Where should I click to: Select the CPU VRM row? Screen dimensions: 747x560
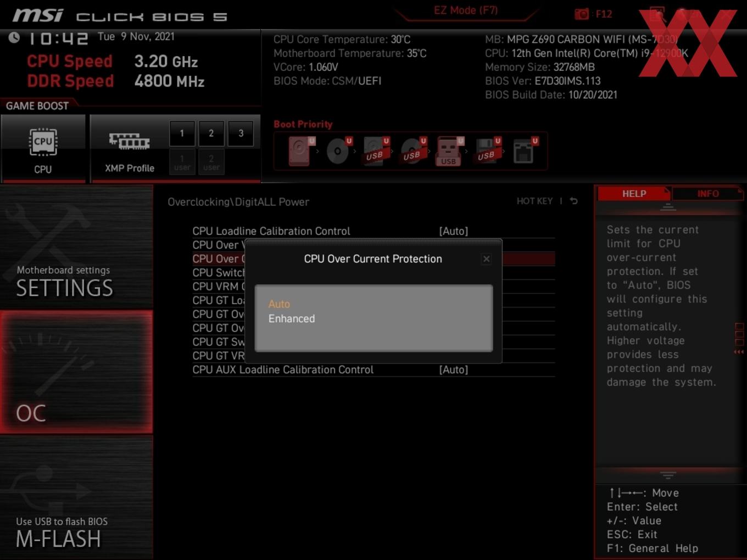point(218,286)
